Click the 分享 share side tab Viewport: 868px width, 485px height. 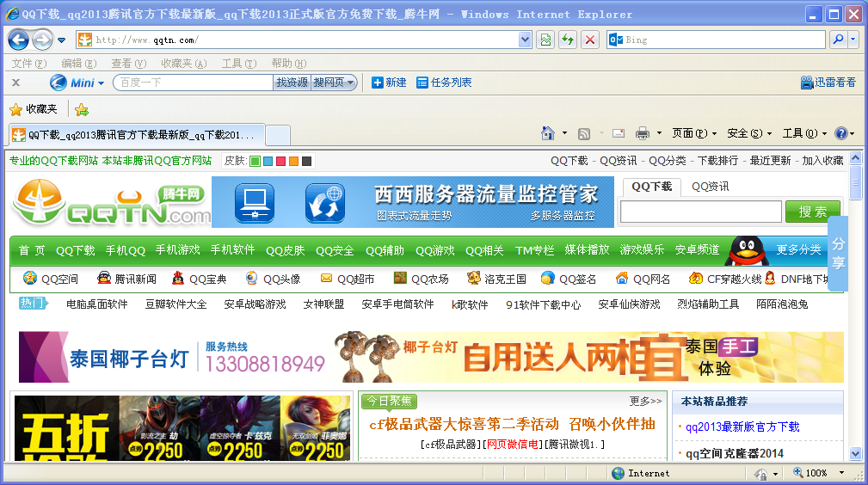click(x=838, y=253)
